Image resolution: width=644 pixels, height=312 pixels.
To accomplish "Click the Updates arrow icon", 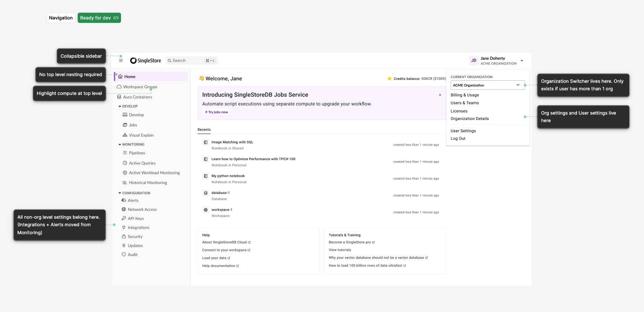I will pos(124,246).
